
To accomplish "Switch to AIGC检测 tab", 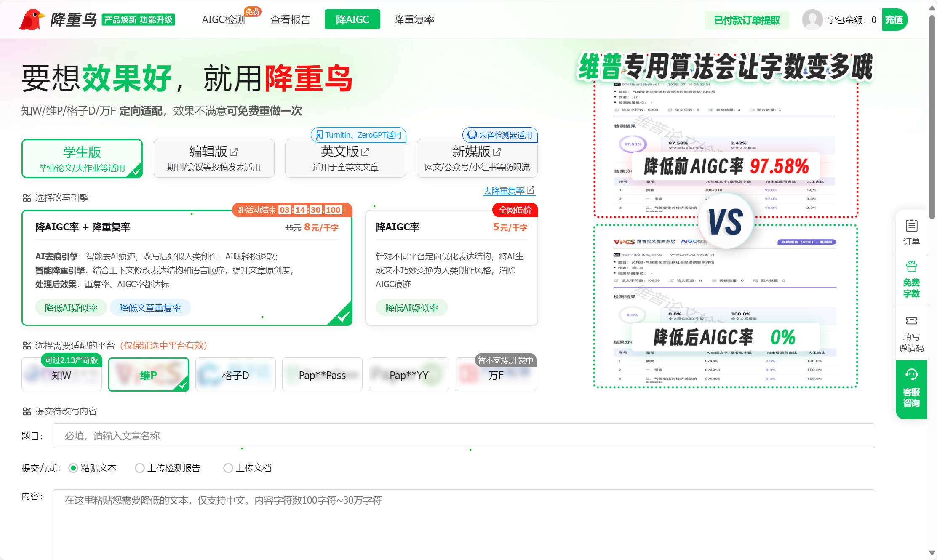I will click(223, 20).
